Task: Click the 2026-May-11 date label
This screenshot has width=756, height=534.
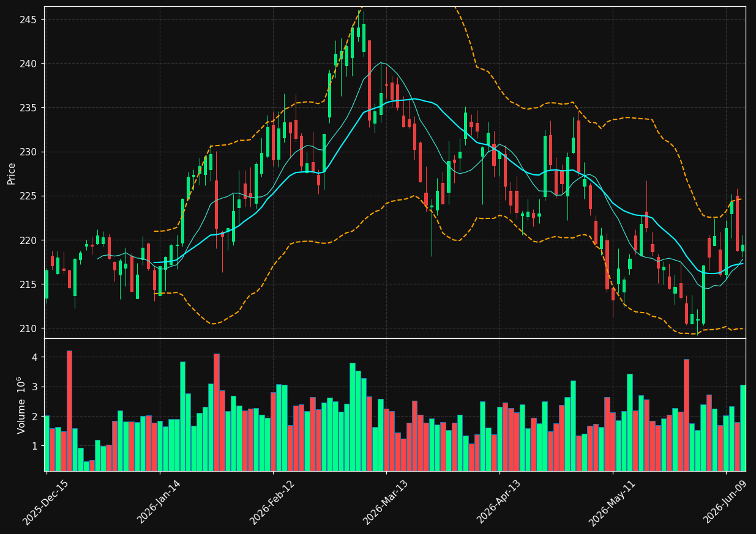Action: (x=612, y=502)
